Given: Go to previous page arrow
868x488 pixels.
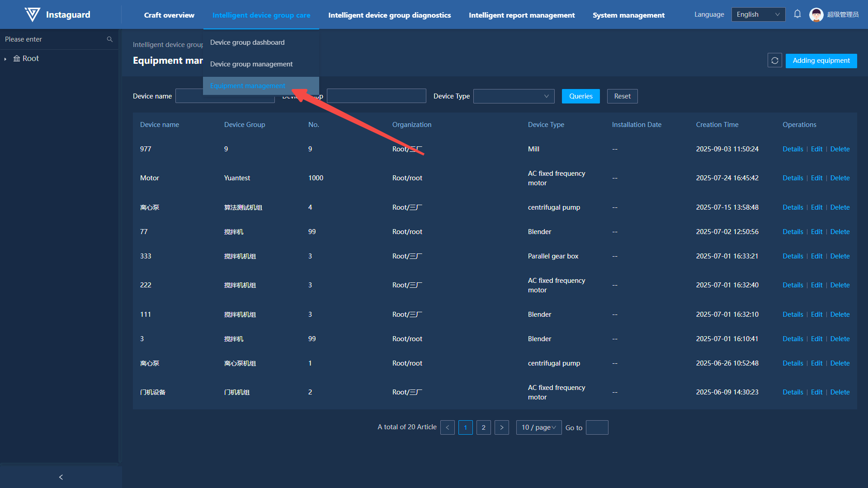Looking at the screenshot, I should click(447, 427).
